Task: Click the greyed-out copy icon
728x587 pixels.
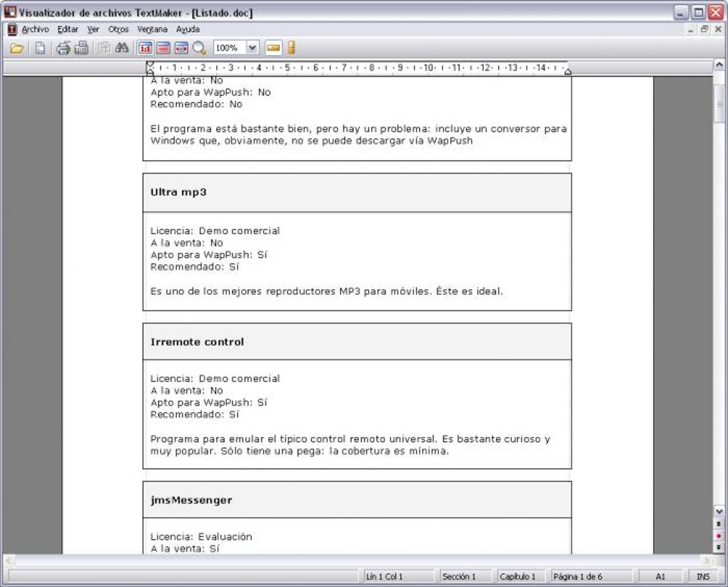Action: tap(104, 48)
